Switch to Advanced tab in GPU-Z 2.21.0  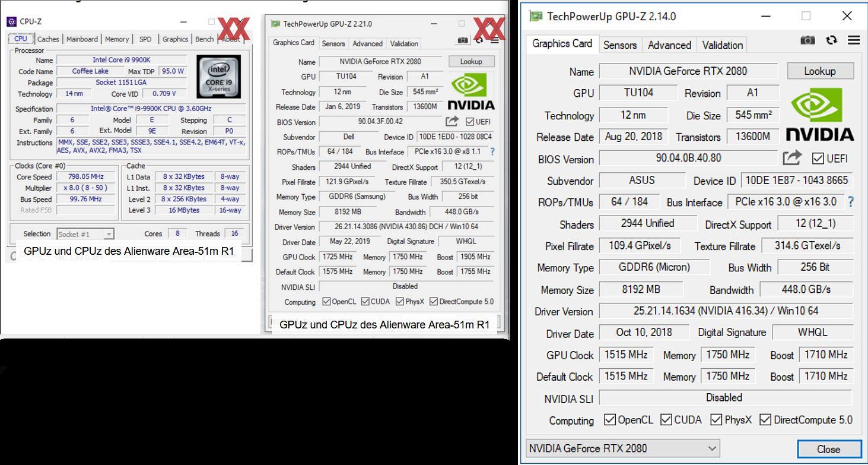coord(367,43)
